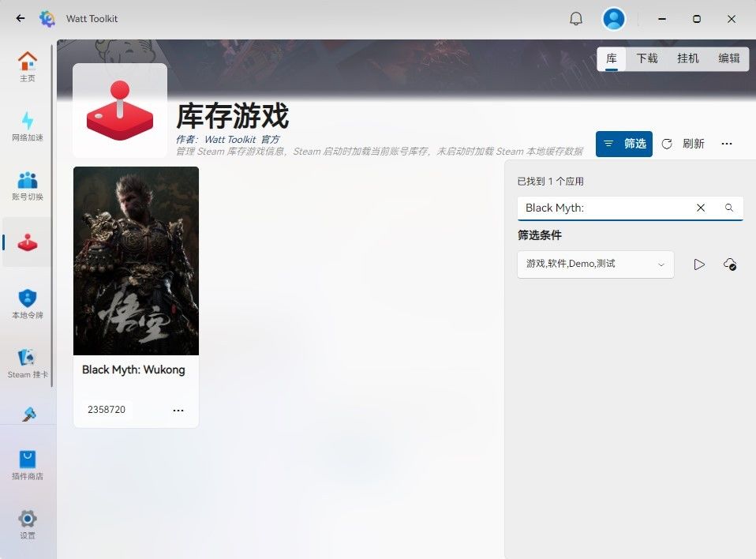Click the sidebar vertical scrollbar

pyautogui.click(x=51, y=216)
